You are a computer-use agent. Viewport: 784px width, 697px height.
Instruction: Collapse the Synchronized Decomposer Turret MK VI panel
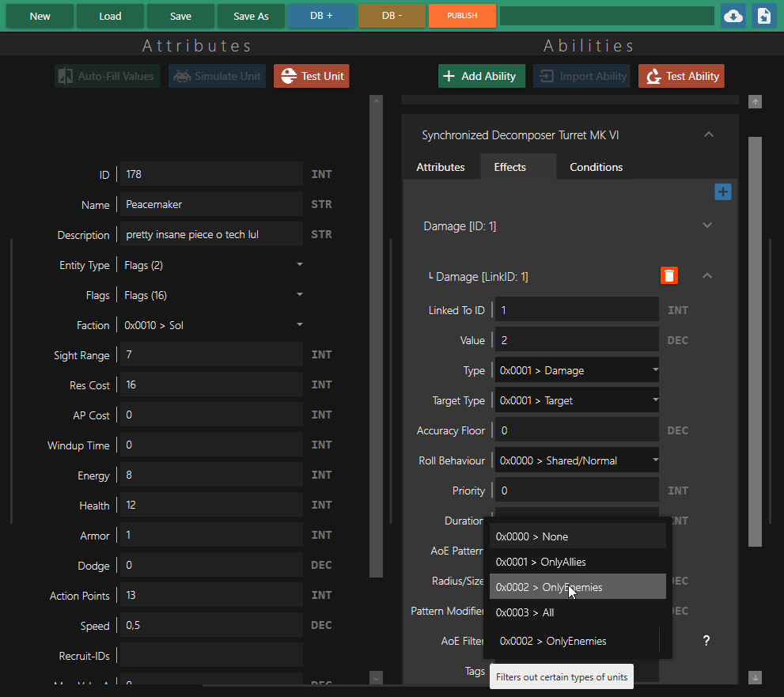tap(708, 134)
